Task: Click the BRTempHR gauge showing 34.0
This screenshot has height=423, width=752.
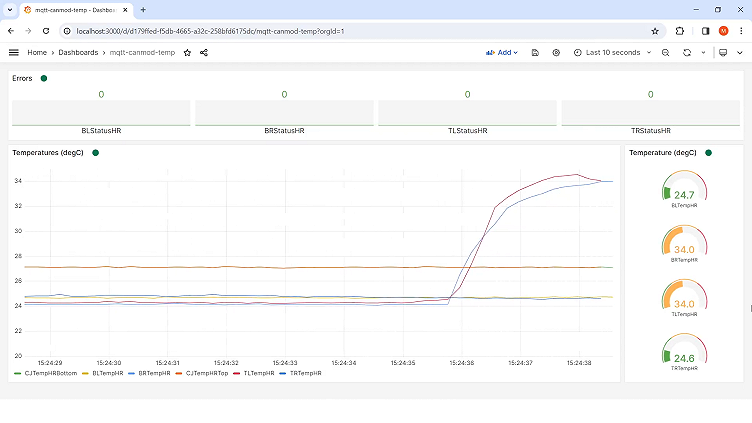Action: (684, 243)
